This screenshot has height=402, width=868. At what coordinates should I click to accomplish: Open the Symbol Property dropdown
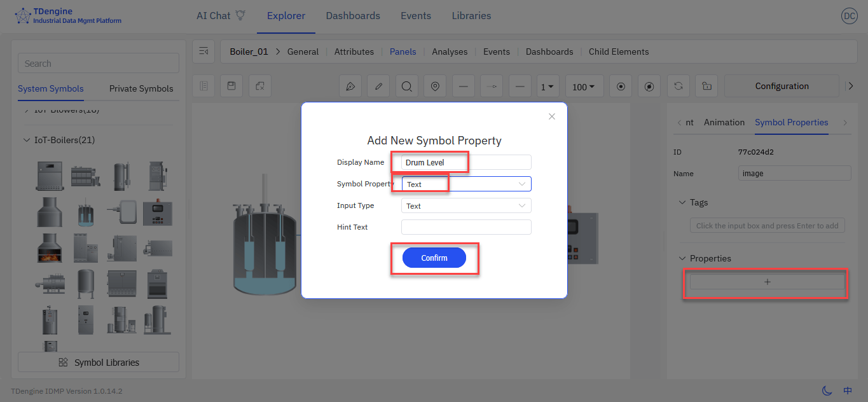[x=466, y=184]
